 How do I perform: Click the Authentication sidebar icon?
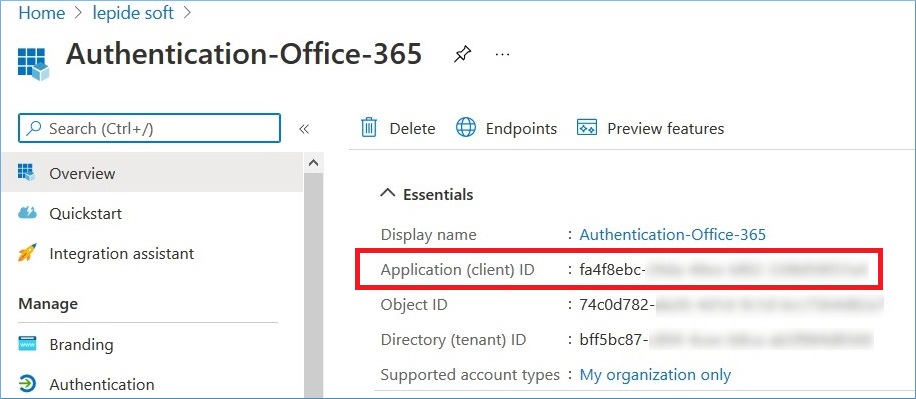pyautogui.click(x=27, y=384)
